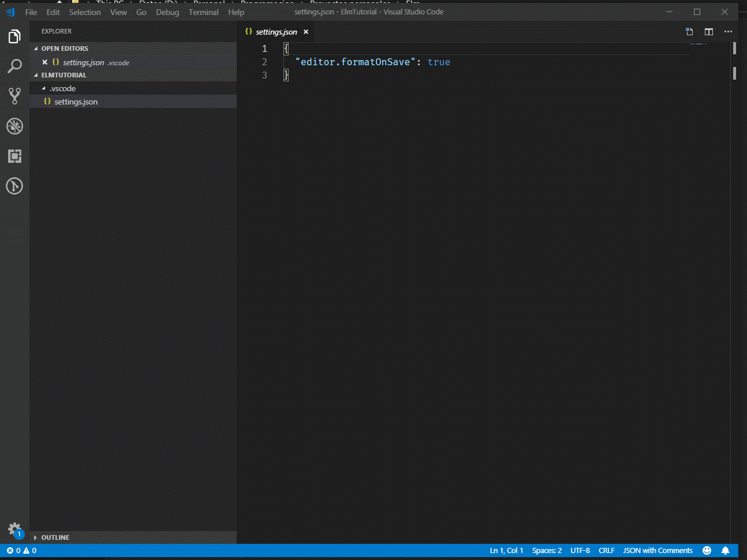Open Source Control view in activity bar
This screenshot has width=747, height=560.
(14, 96)
